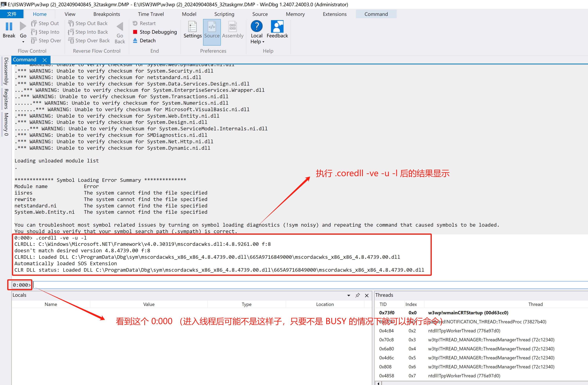Pin the Locals panel
The width and height of the screenshot is (588, 385).
click(x=358, y=295)
